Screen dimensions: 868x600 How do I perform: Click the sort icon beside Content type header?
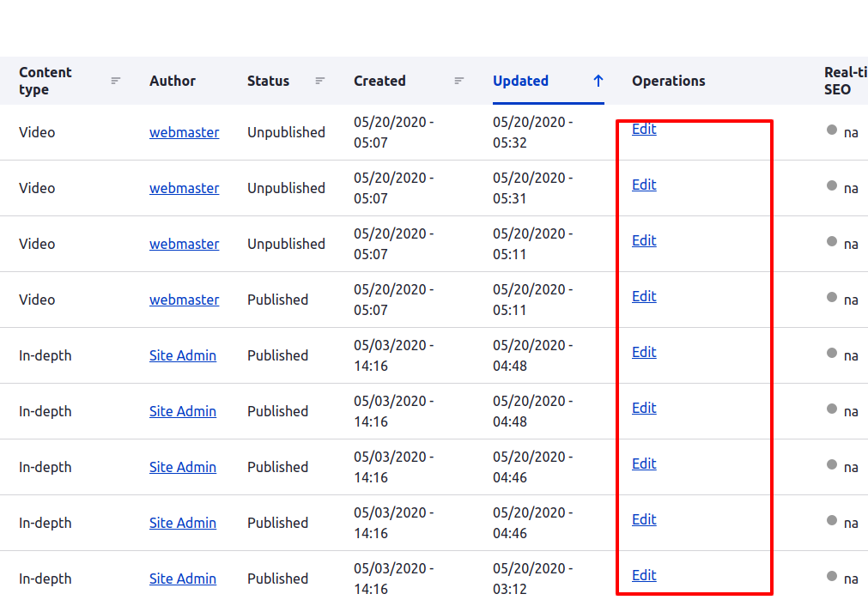116,81
